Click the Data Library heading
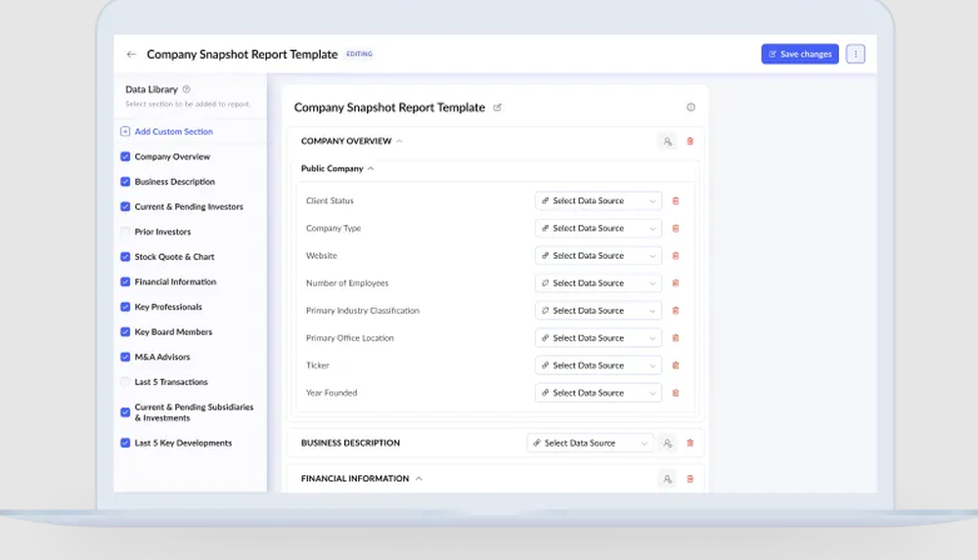The image size is (978, 560). (152, 89)
